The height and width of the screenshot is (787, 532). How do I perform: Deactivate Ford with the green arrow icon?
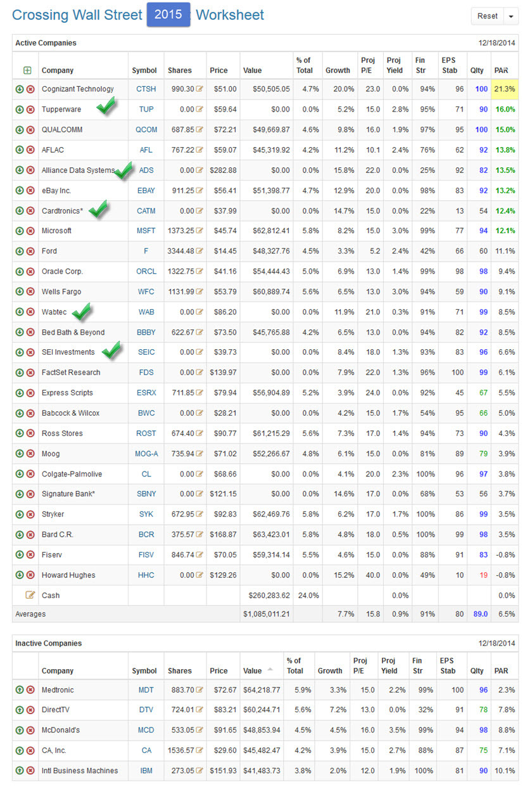click(x=20, y=252)
